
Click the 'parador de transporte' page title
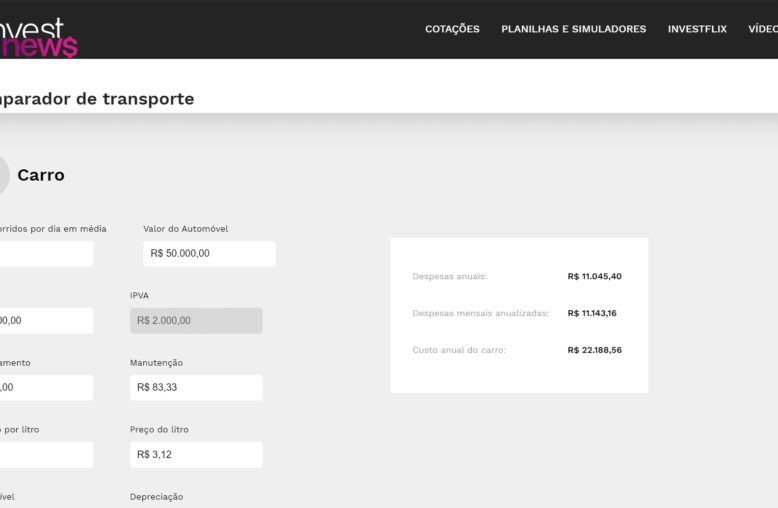[97, 99]
